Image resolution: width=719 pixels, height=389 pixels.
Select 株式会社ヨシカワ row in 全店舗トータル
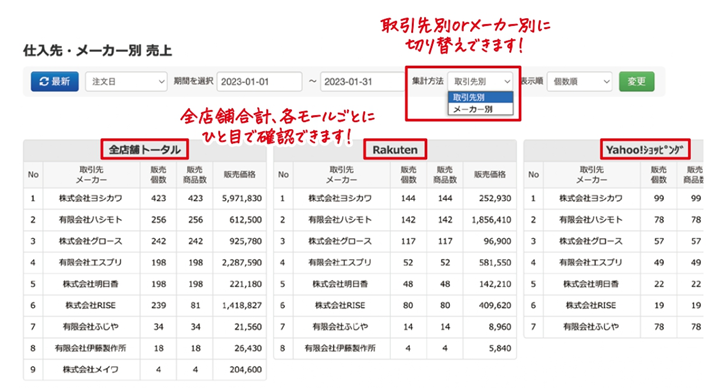145,198
